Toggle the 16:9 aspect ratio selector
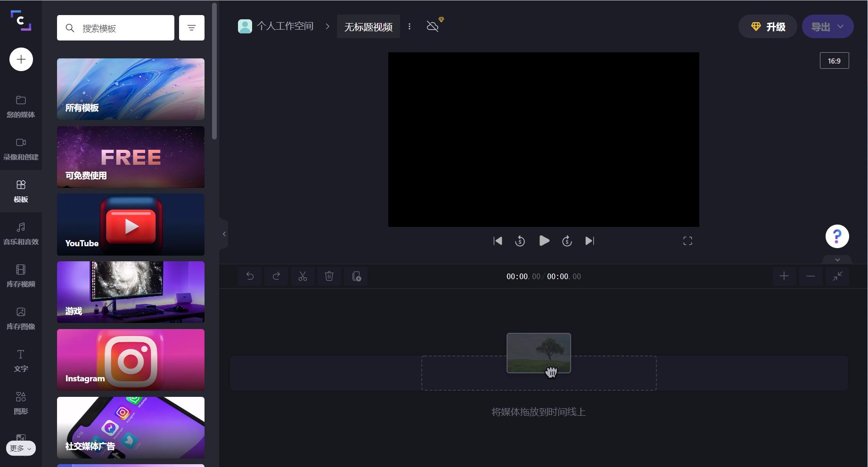868x467 pixels. (x=834, y=60)
